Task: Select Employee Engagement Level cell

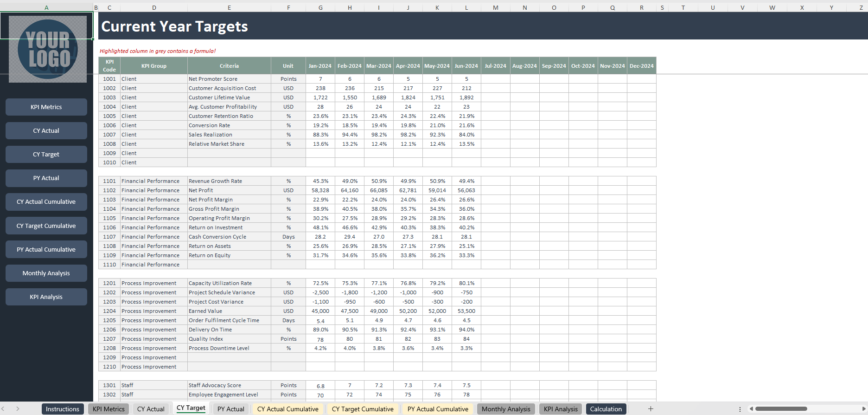Action: [229, 395]
